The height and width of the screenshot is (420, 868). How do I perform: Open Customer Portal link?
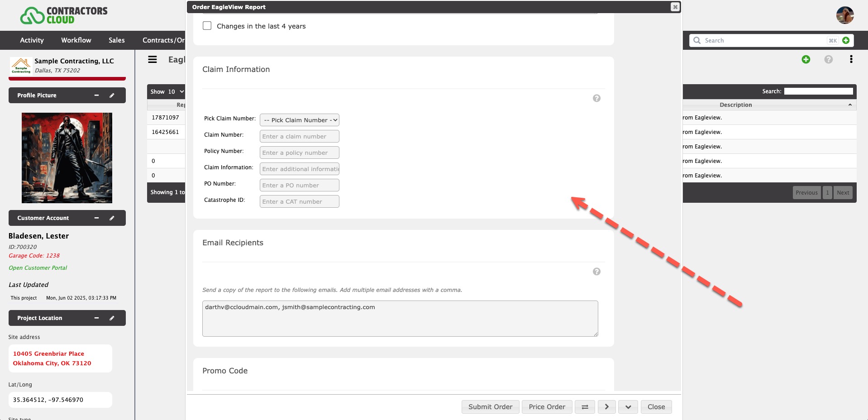[x=38, y=268]
